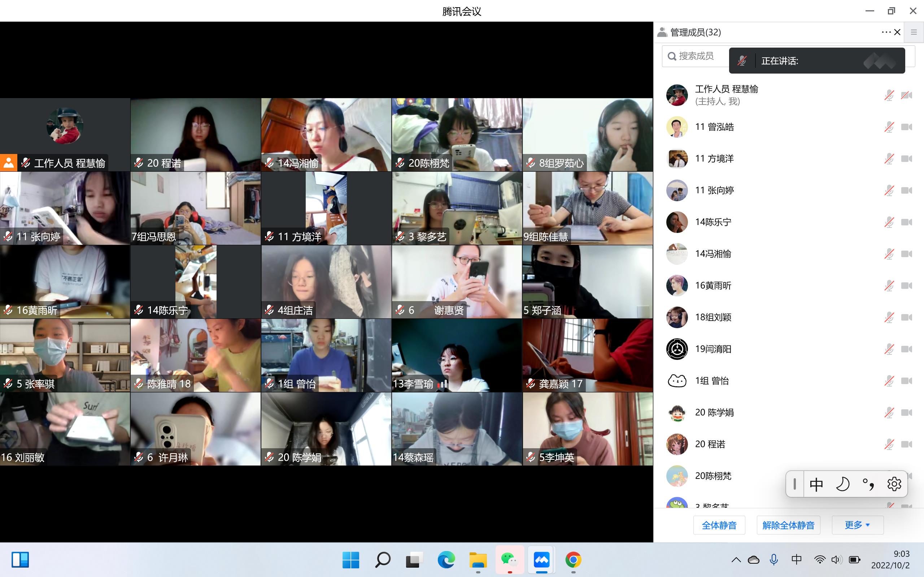
Task: Open IME settings gear icon
Action: pyautogui.click(x=894, y=484)
